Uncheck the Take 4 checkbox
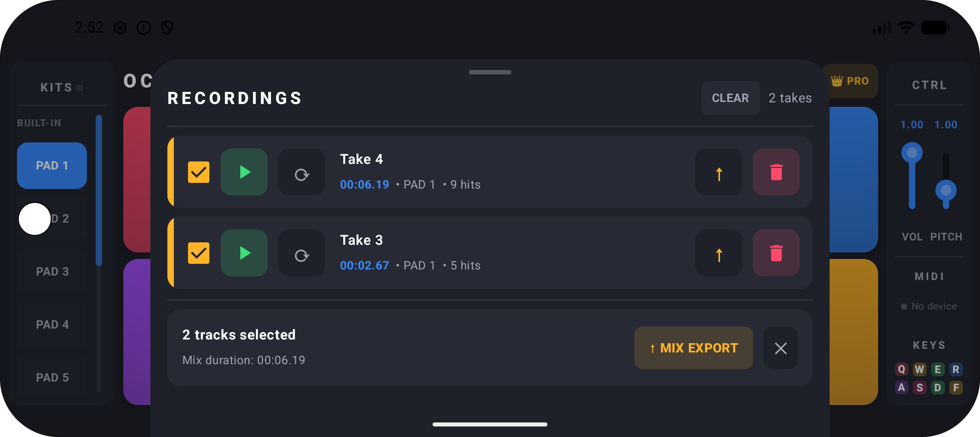Screen dimensions: 980x437 point(199,172)
